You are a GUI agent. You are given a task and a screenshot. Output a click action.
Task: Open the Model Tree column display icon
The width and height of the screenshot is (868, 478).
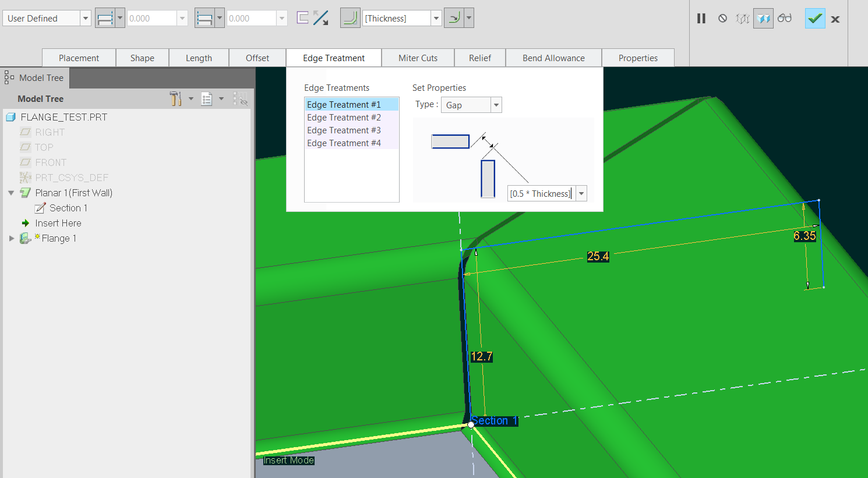click(206, 98)
